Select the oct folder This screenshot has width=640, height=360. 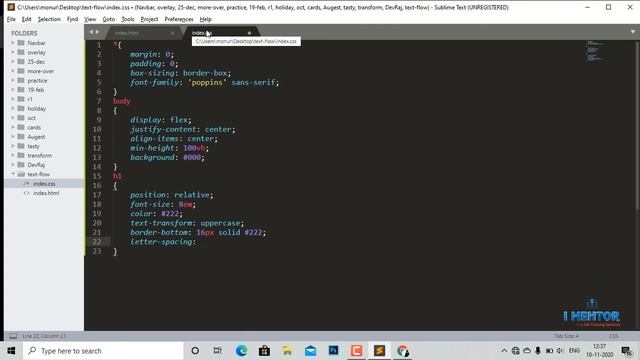pos(31,118)
